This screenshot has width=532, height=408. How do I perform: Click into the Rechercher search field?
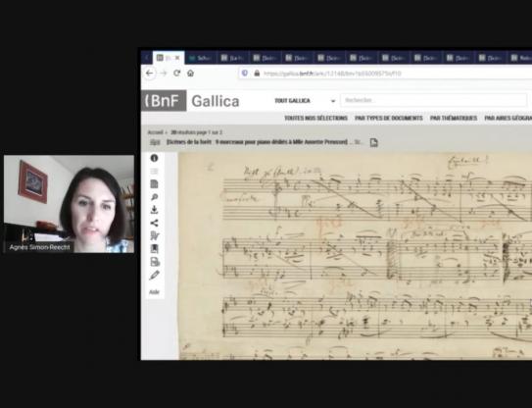[x=434, y=100]
